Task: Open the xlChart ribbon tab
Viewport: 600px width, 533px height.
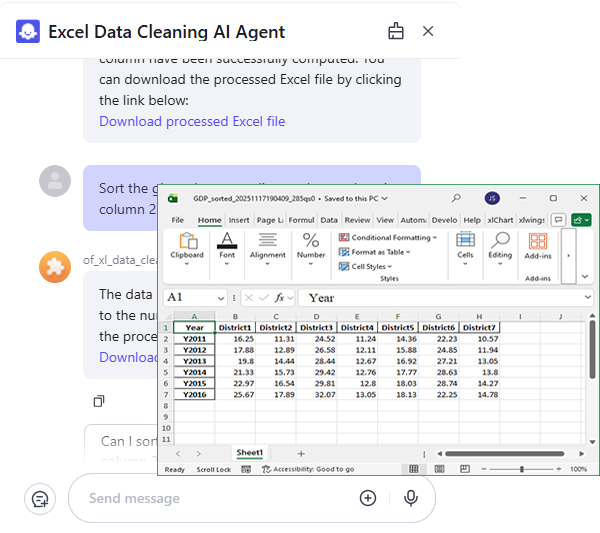Action: click(x=500, y=220)
